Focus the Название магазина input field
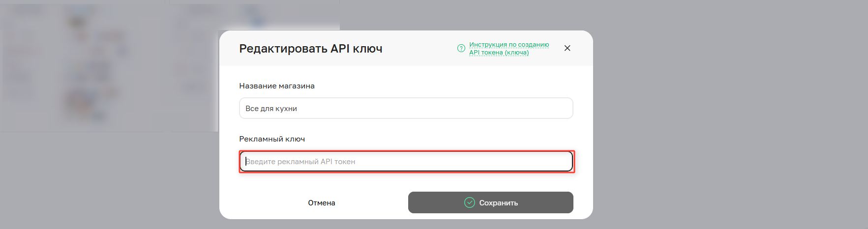 pyautogui.click(x=406, y=108)
